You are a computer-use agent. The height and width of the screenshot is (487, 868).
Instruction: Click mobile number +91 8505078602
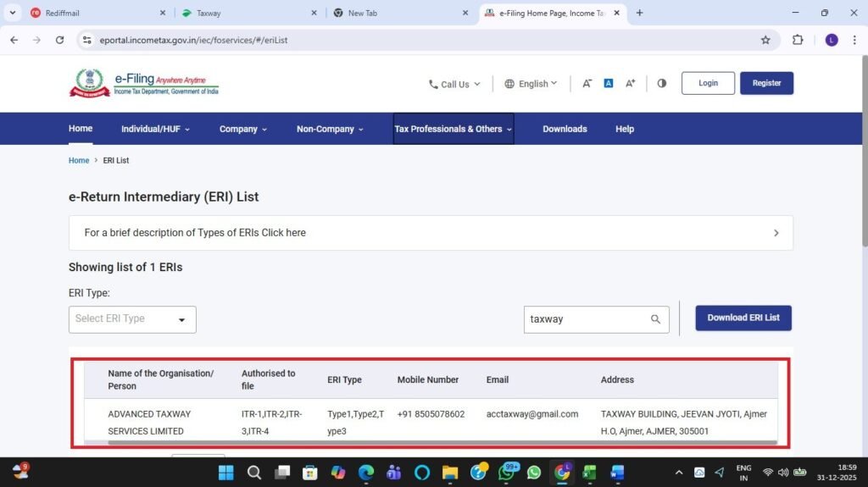pos(431,414)
